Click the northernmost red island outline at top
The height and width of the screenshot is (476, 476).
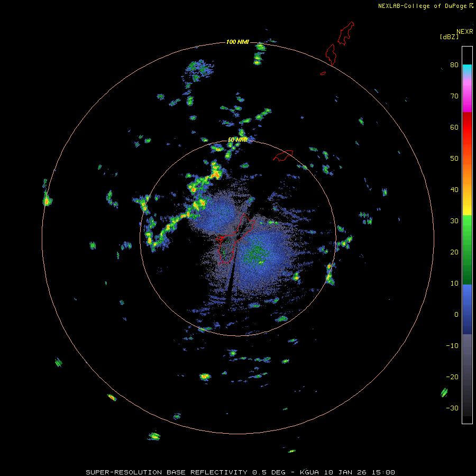(346, 33)
